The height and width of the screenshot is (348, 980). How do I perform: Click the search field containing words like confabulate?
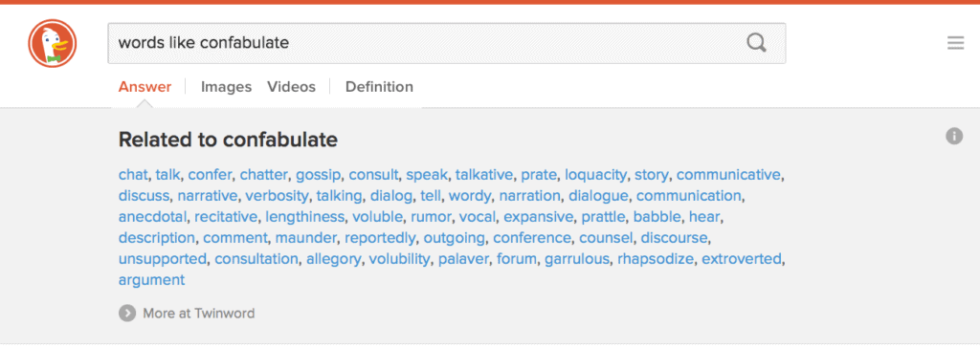click(x=446, y=43)
